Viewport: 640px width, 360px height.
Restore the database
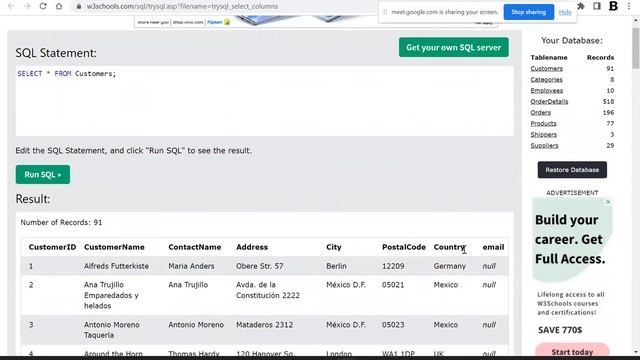[572, 170]
